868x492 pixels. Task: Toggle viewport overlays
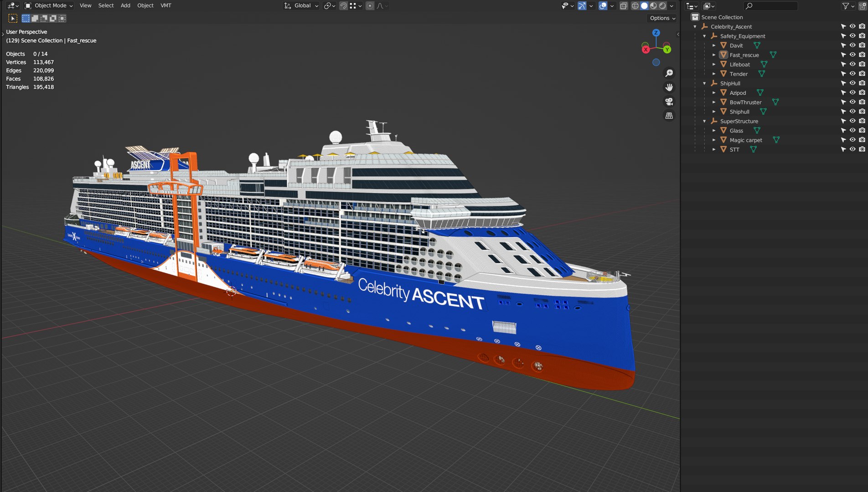603,5
